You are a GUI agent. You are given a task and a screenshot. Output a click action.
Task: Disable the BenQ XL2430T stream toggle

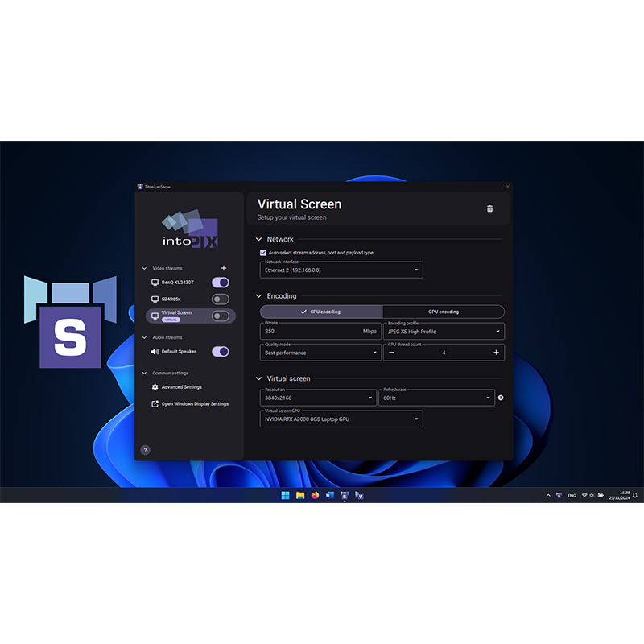pyautogui.click(x=220, y=283)
